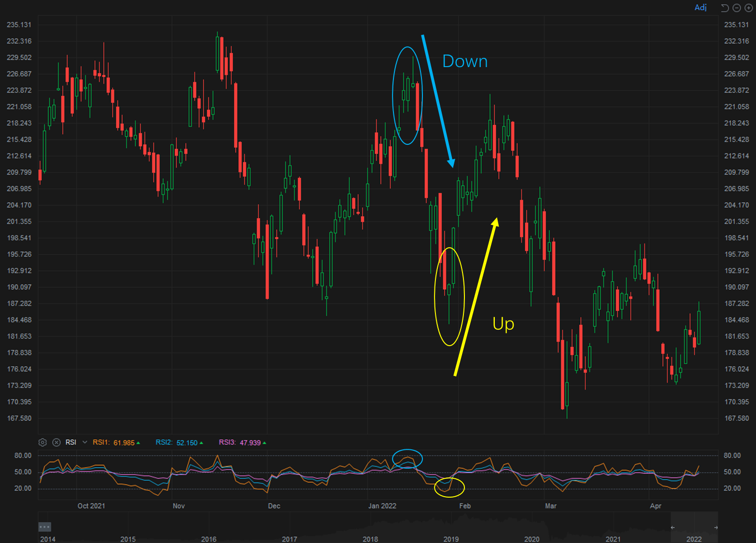Zoom out the chart with minus icon
Viewport: 756px width, 543px height.
click(737, 8)
